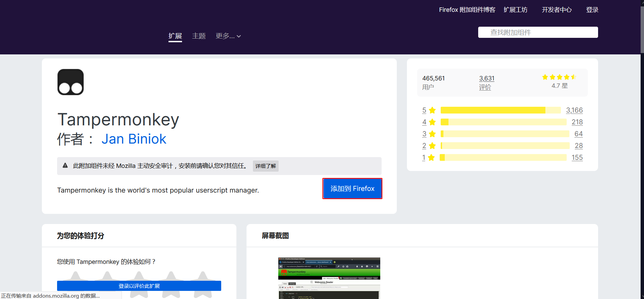The width and height of the screenshot is (644, 299).
Task: Click the 2 rating number link
Action: pos(424,146)
